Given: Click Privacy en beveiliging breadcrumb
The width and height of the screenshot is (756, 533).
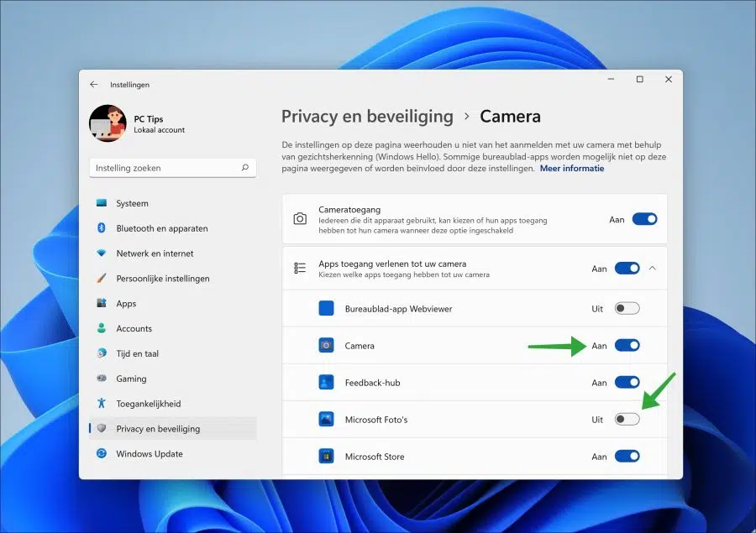Looking at the screenshot, I should (367, 117).
